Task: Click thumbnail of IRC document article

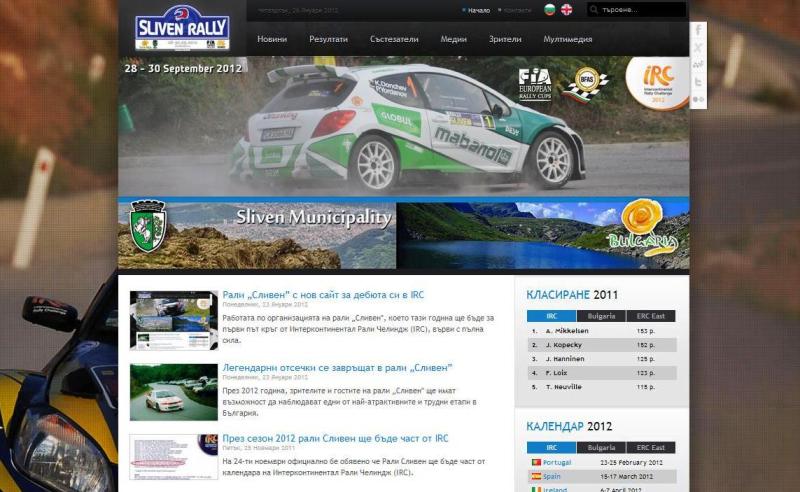Action: pyautogui.click(x=173, y=457)
